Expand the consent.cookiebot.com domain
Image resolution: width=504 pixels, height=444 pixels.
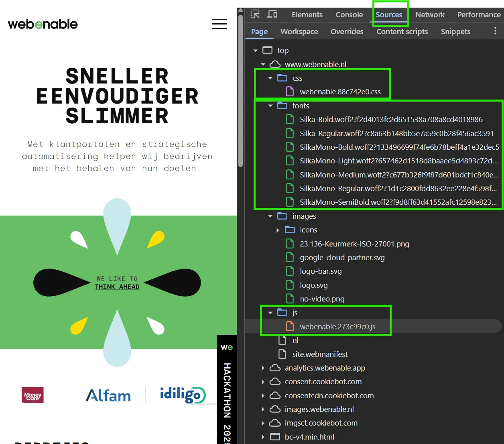pos(263,382)
